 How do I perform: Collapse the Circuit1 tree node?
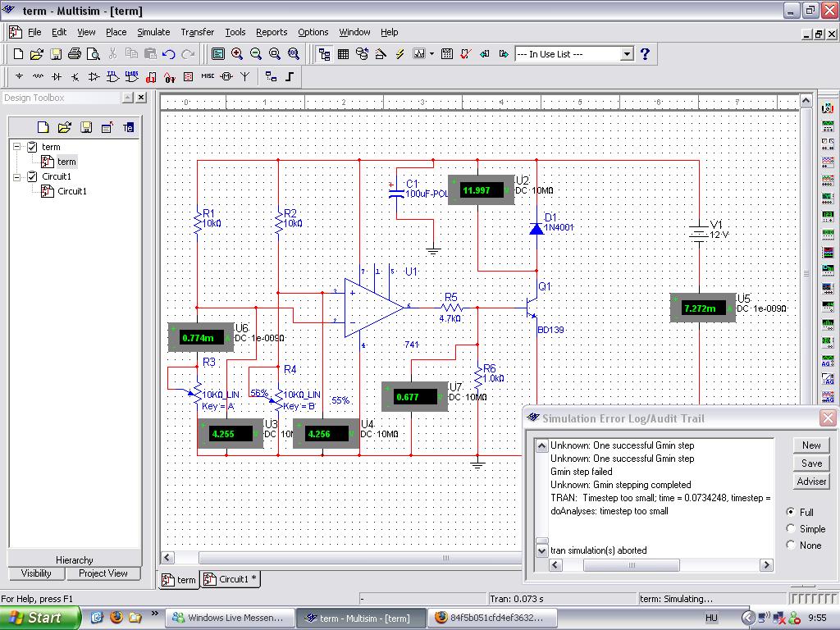pos(16,176)
